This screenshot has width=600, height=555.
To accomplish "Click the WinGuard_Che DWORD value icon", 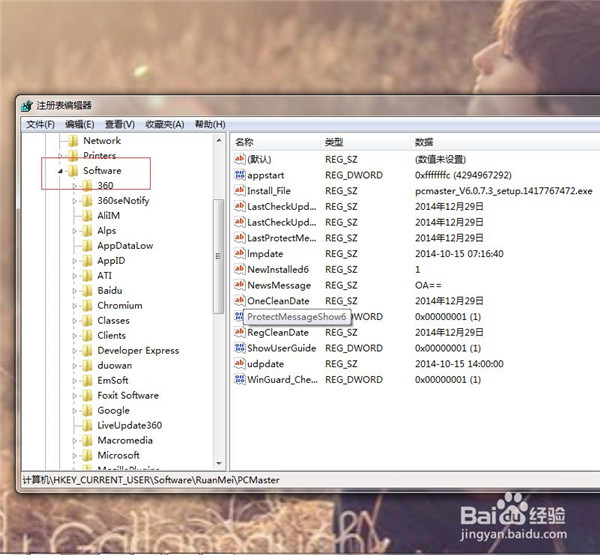I will coord(240,380).
